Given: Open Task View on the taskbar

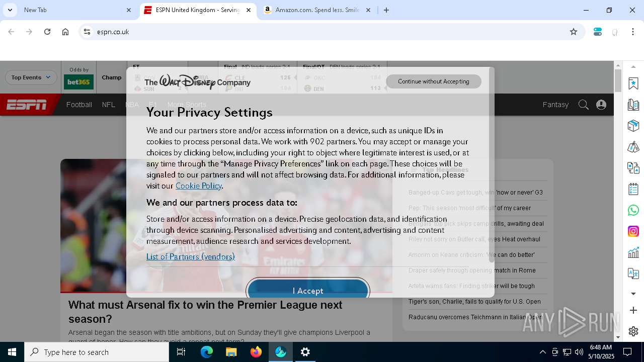Looking at the screenshot, I should coord(181,352).
